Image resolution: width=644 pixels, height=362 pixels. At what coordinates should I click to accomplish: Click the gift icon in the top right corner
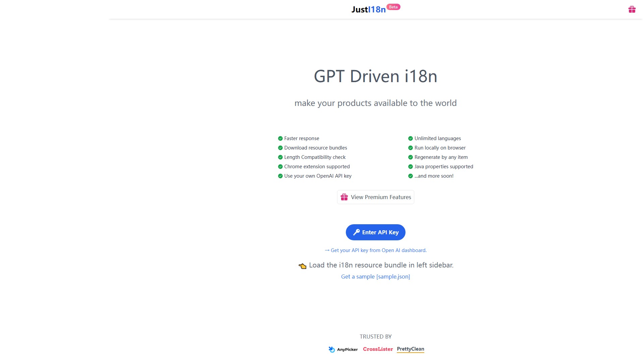[632, 9]
